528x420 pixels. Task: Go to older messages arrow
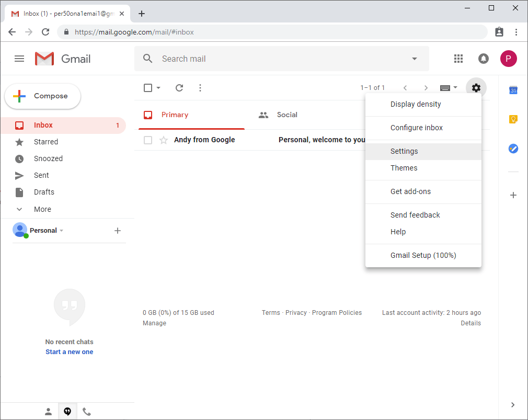(x=426, y=88)
